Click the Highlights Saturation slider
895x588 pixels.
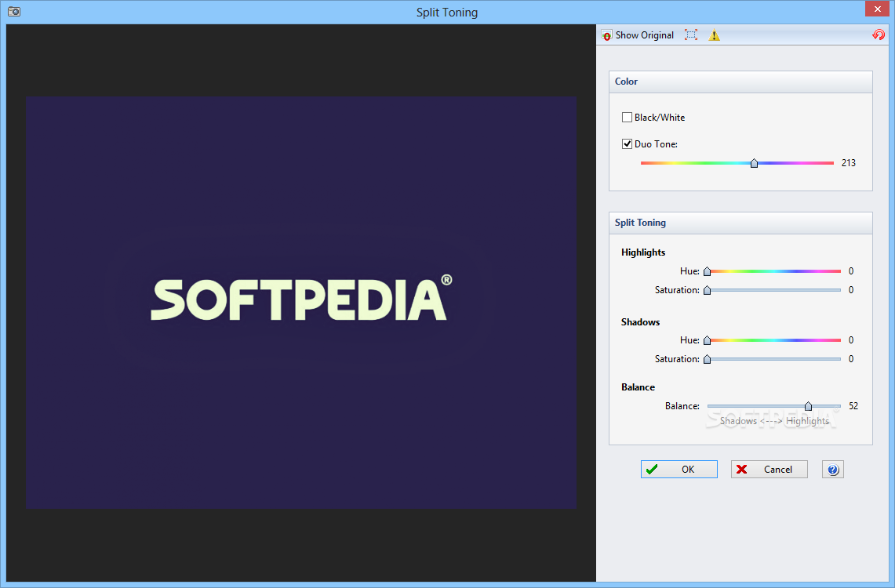coord(773,290)
